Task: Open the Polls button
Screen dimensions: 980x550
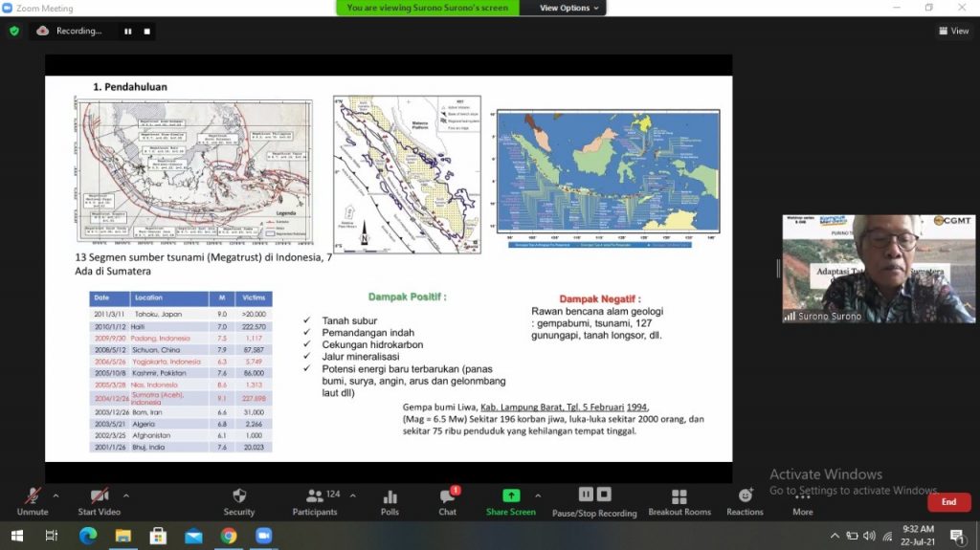Action: point(390,502)
